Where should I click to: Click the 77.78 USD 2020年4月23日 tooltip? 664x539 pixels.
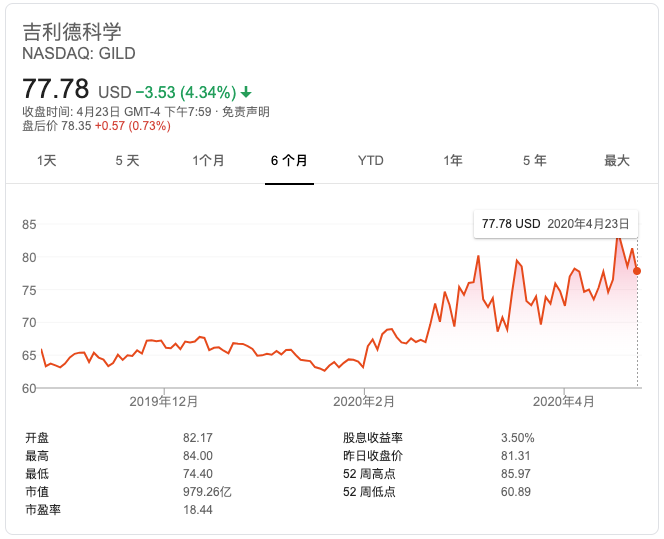pyautogui.click(x=556, y=224)
